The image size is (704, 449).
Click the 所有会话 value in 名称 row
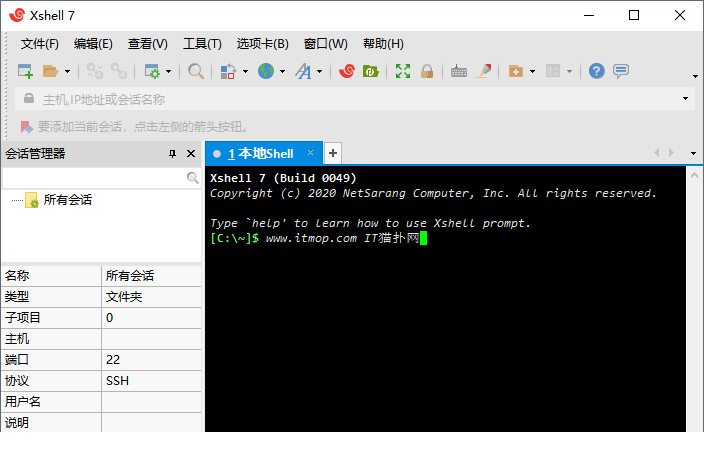click(x=130, y=276)
